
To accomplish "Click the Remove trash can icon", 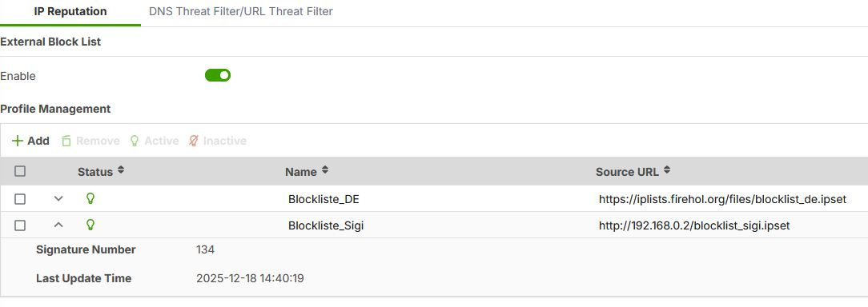I will pyautogui.click(x=66, y=141).
